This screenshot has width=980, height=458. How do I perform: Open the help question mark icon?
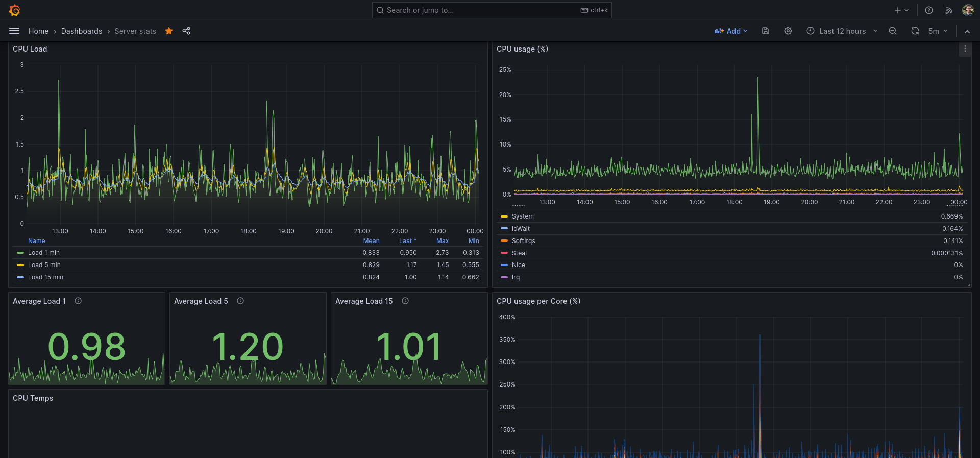[x=929, y=10]
